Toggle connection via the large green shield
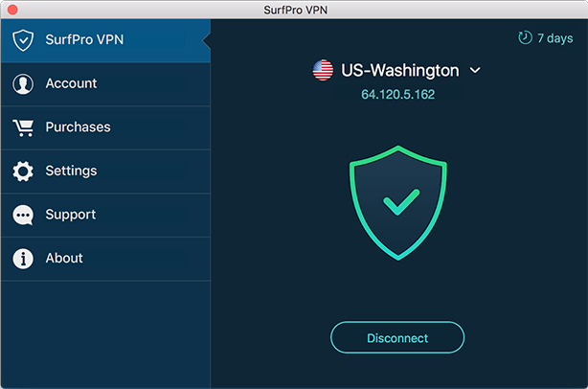The height and width of the screenshot is (389, 588). pos(397,202)
